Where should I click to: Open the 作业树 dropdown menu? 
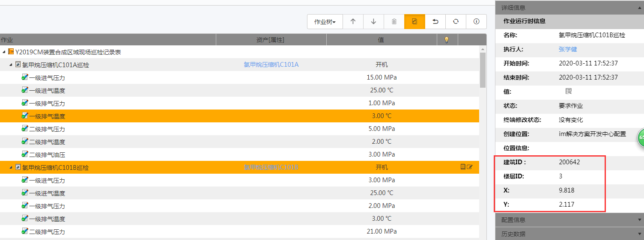point(325,22)
